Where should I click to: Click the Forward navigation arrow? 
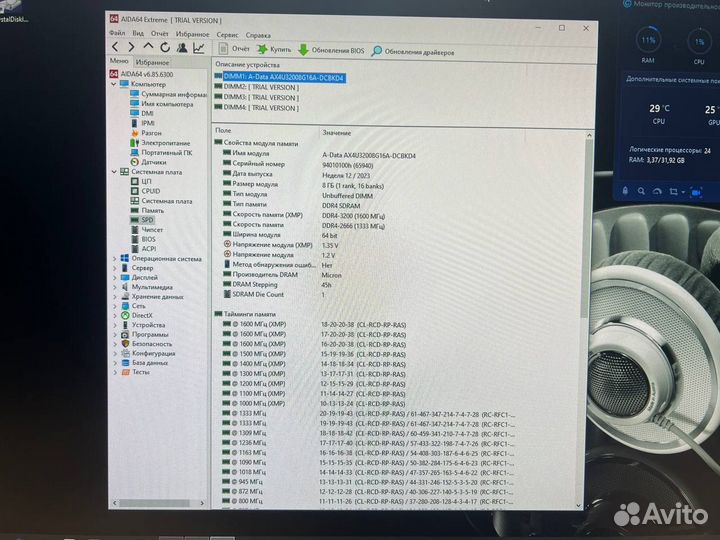(131, 47)
